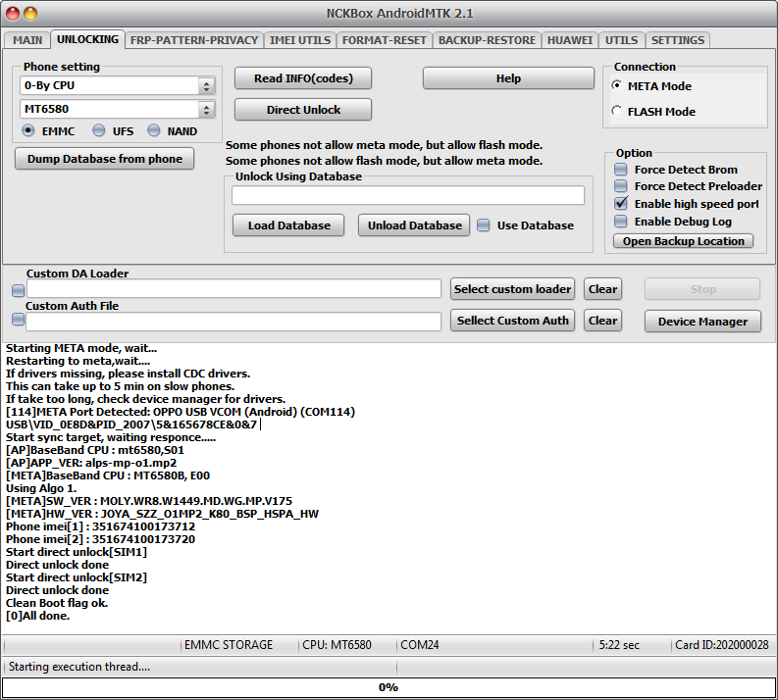Click 'Clean Boot flag ok.' log line

57,603
